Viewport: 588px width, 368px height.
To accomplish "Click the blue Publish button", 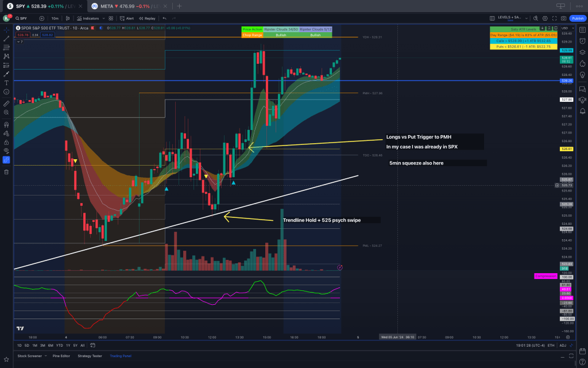I will pos(577,18).
